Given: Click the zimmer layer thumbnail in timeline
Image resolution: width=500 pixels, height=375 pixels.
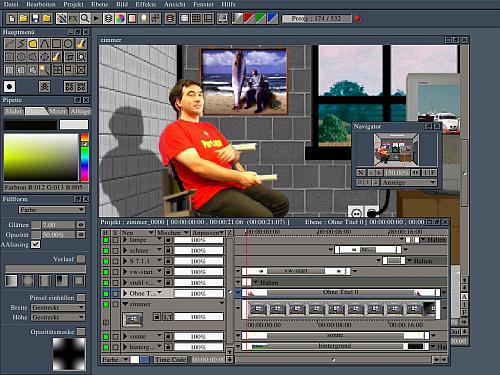Looking at the screenshot, I should pyautogui.click(x=133, y=319).
